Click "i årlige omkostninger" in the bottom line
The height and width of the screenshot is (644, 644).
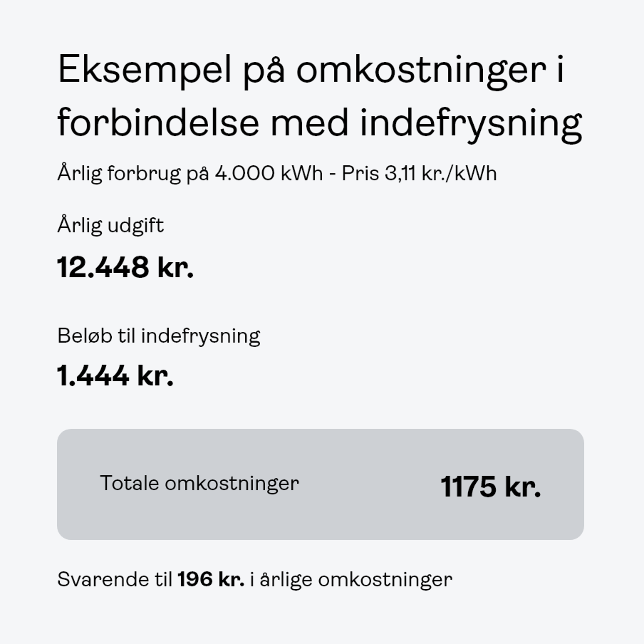pyautogui.click(x=351, y=580)
